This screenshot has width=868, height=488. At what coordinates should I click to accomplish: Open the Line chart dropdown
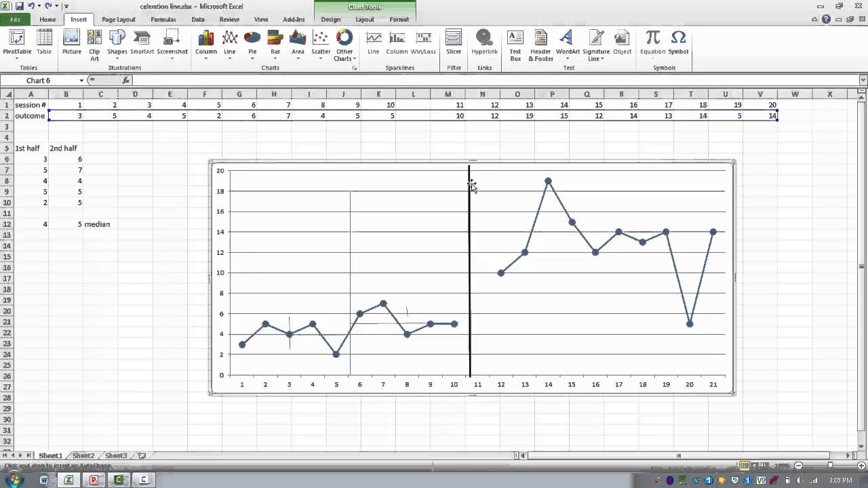[230, 45]
